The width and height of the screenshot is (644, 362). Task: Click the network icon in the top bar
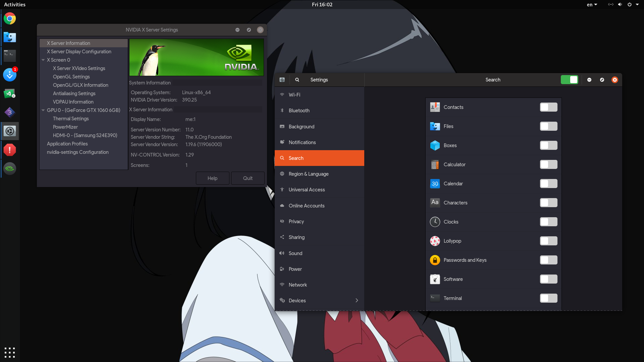[611, 4]
